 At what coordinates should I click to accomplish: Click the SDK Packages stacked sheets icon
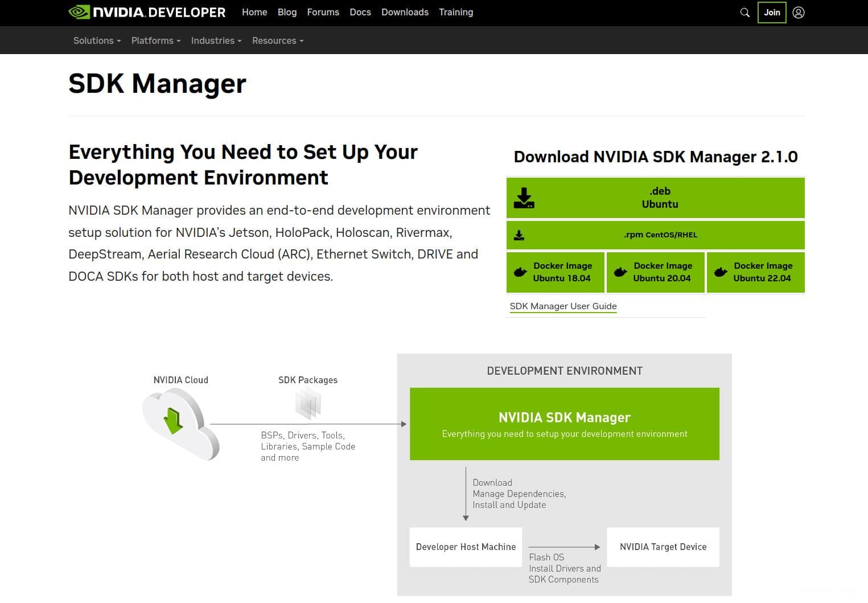click(308, 404)
